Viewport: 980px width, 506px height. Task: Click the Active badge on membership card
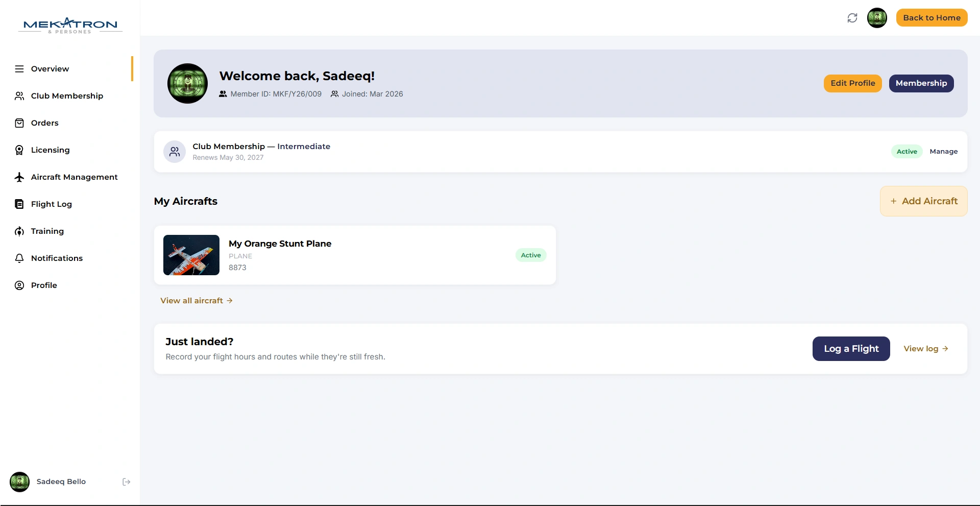(906, 152)
